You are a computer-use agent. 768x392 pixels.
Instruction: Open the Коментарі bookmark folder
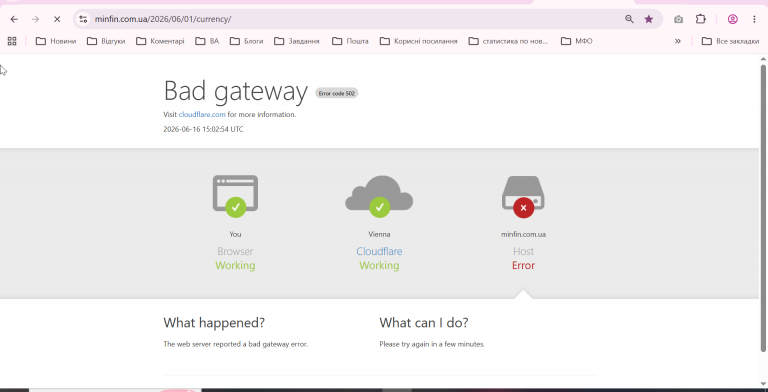point(160,41)
